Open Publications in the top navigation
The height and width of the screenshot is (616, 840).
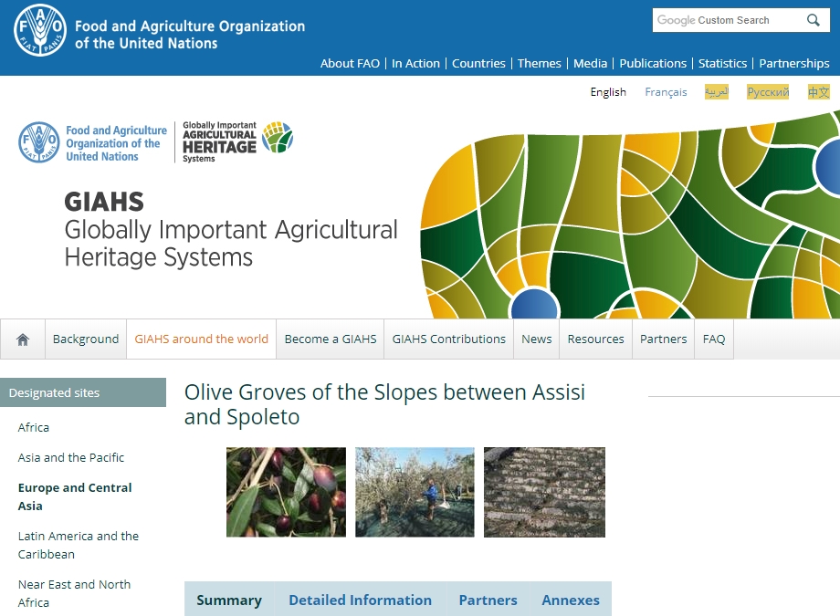(653, 63)
